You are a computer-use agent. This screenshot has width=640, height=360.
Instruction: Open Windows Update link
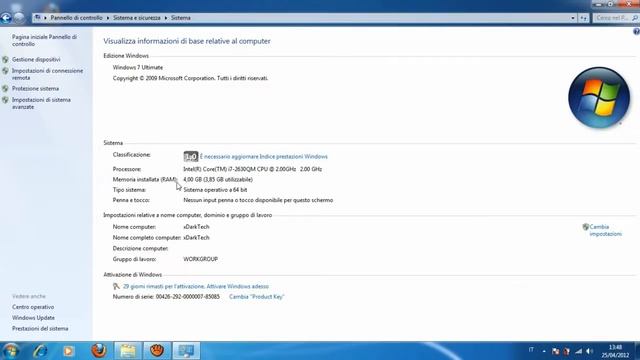(33, 318)
